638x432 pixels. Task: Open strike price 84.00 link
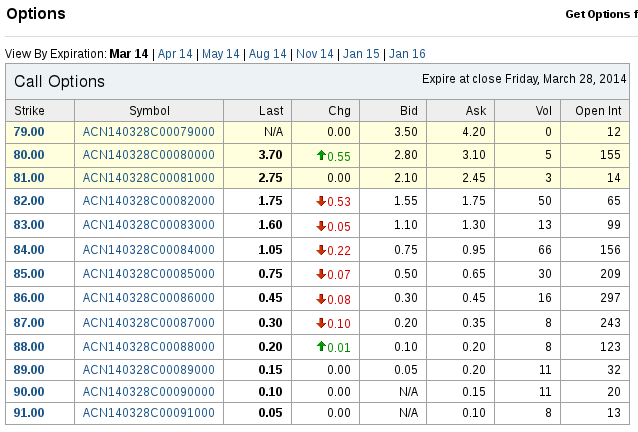pyautogui.click(x=29, y=250)
